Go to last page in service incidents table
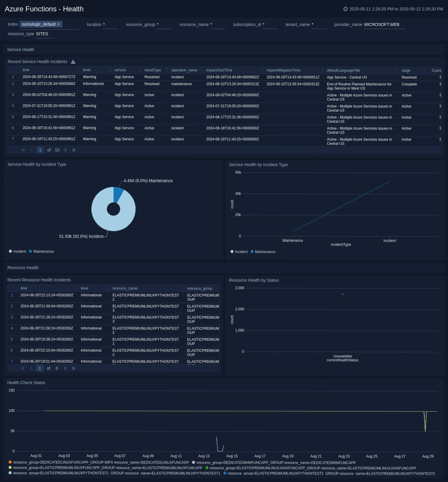The image size is (448, 482). pyautogui.click(x=74, y=150)
